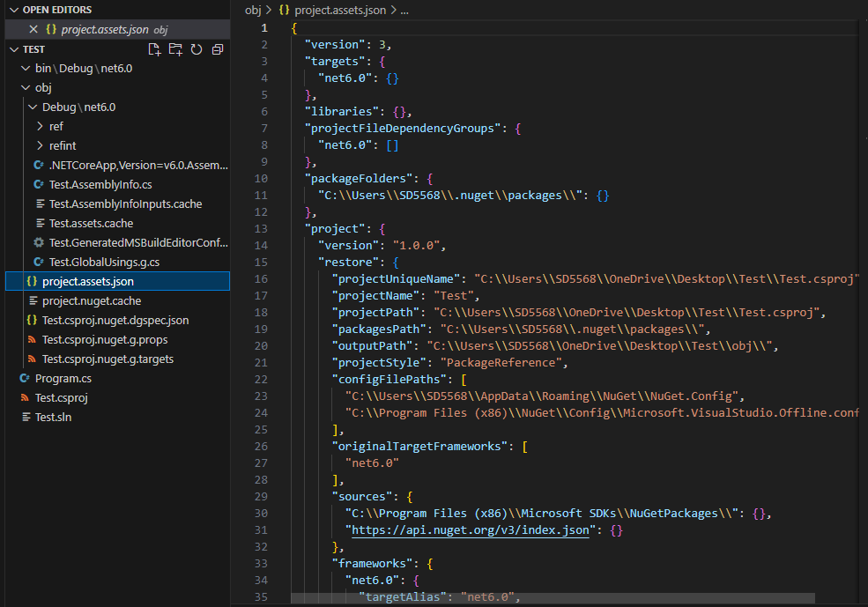Viewport: 868px width, 607px height.
Task: Click the gear icon beside Test.GeneratedMSBuildEditorConf
Action: (39, 242)
